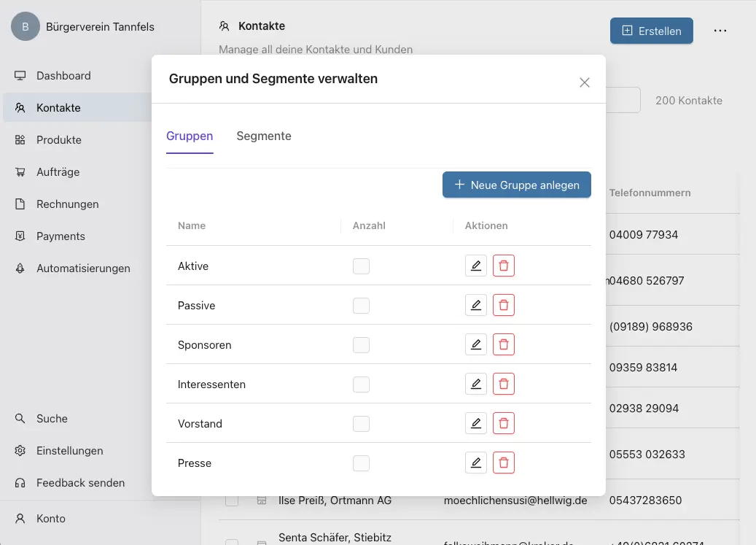
Task: Edit the Aktive group
Action: click(x=475, y=266)
